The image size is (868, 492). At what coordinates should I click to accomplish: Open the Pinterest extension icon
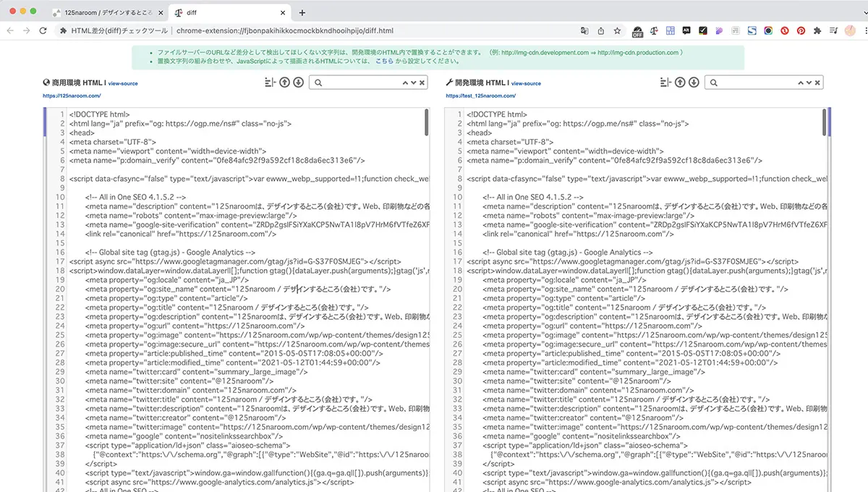pyautogui.click(x=801, y=31)
